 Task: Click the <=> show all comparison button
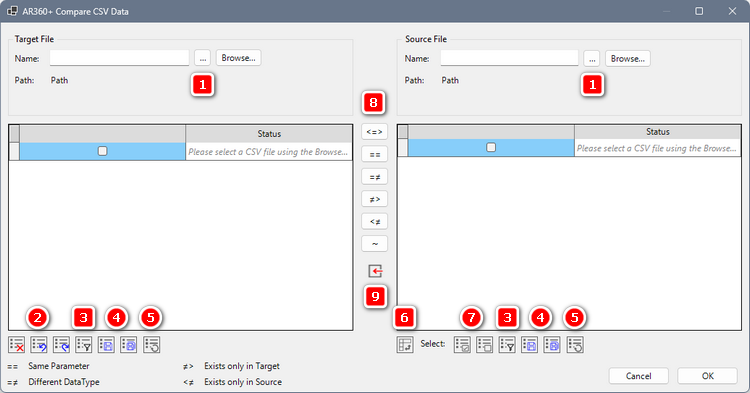tap(375, 132)
